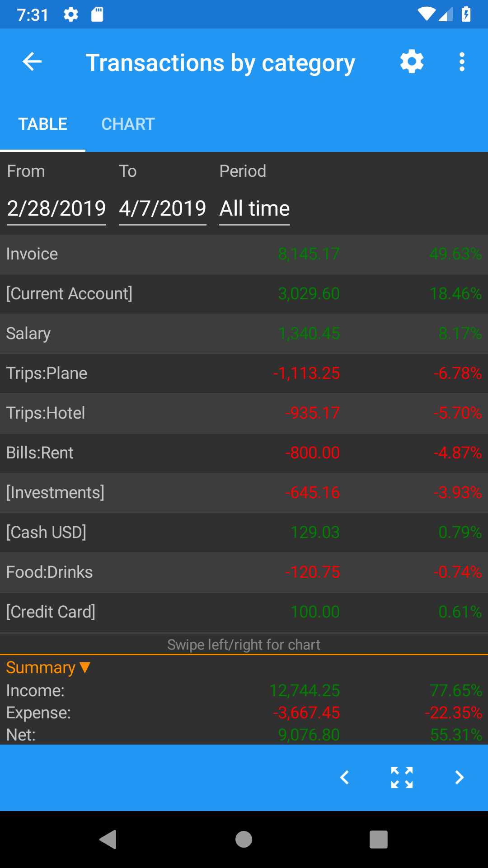Select the TABLE tab

click(43, 124)
